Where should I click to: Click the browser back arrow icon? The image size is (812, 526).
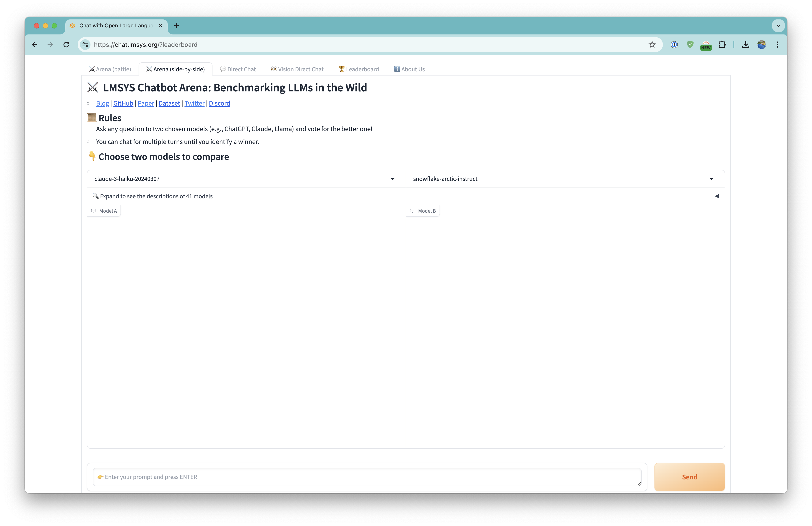34,45
